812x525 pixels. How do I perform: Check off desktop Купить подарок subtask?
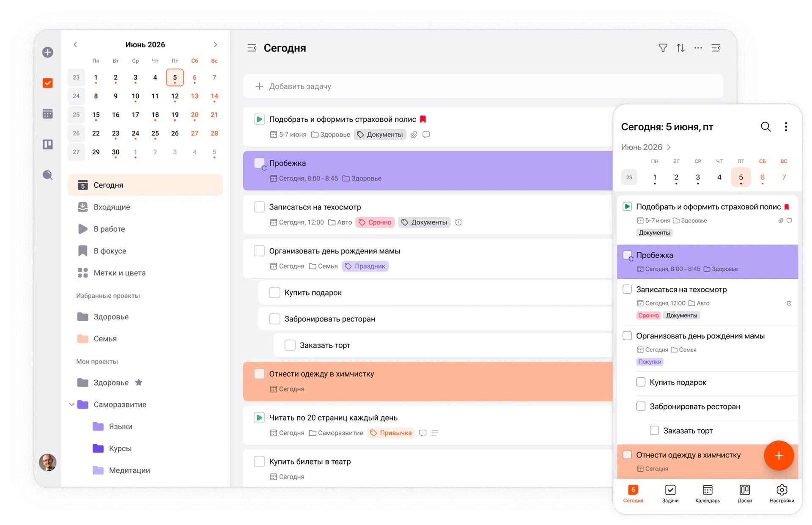click(274, 292)
